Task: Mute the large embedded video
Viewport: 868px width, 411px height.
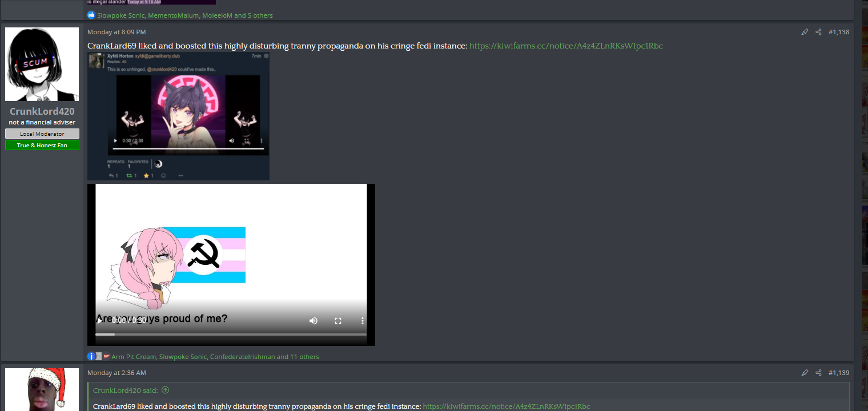Action: pos(314,321)
